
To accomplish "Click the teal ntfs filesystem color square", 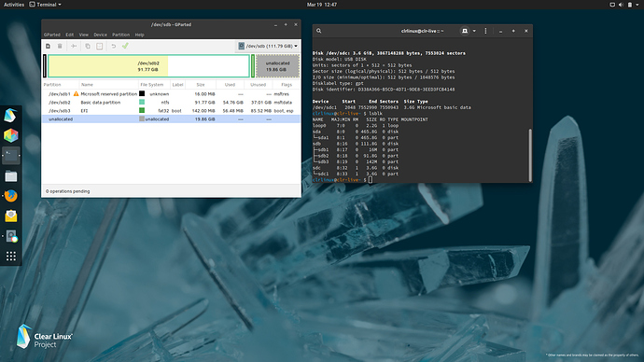I will coord(142,102).
